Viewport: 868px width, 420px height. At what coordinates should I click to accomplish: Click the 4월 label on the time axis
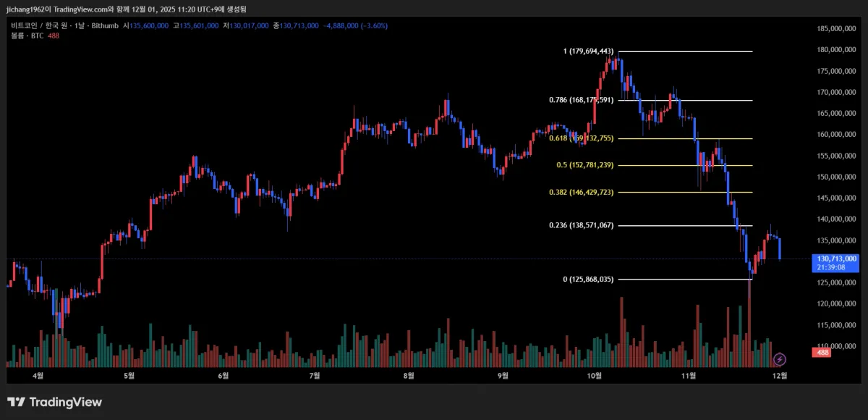pos(38,376)
